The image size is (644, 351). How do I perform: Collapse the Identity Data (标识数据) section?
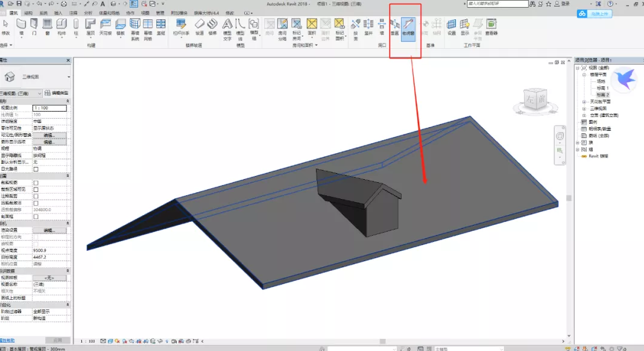pos(68,271)
